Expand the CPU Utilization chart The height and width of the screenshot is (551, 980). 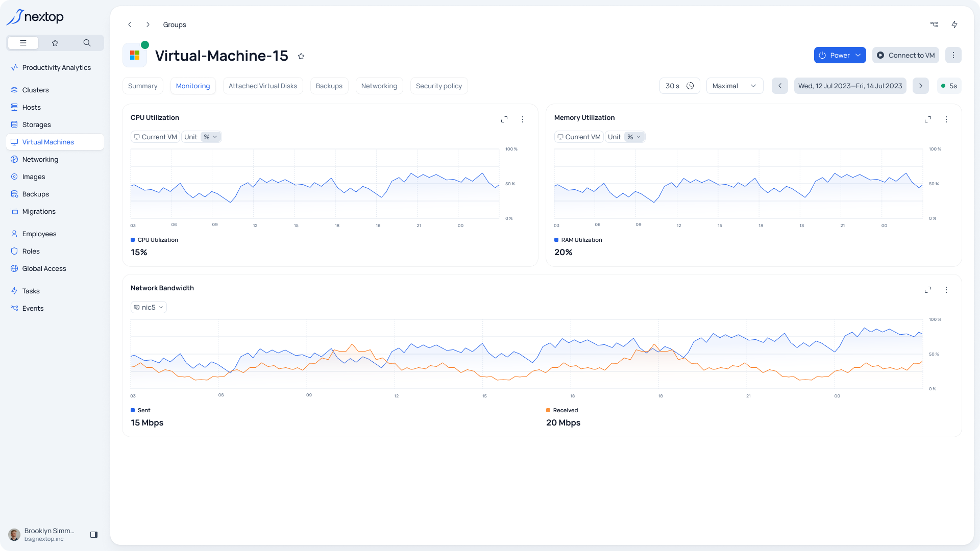(x=504, y=119)
